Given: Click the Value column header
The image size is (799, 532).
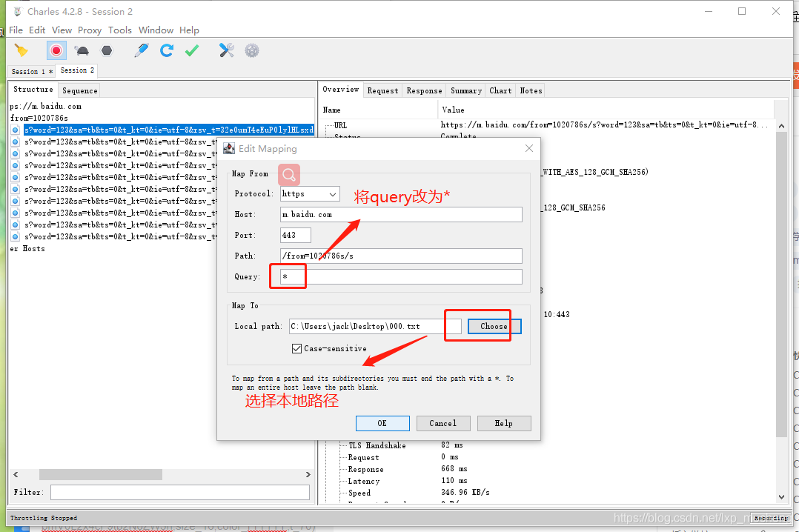Looking at the screenshot, I should 606,110.
